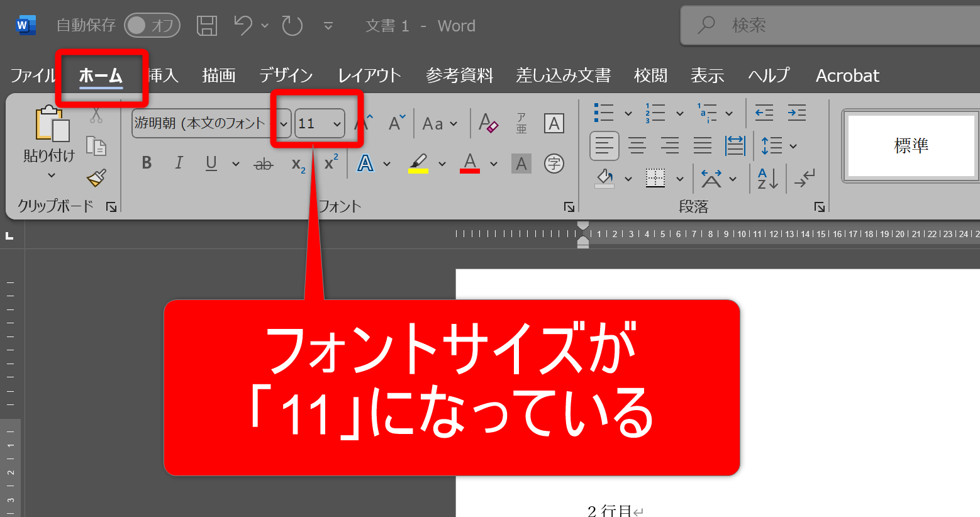Screen dimensions: 980x517
Task: Click the subscript button
Action: pyautogui.click(x=298, y=164)
